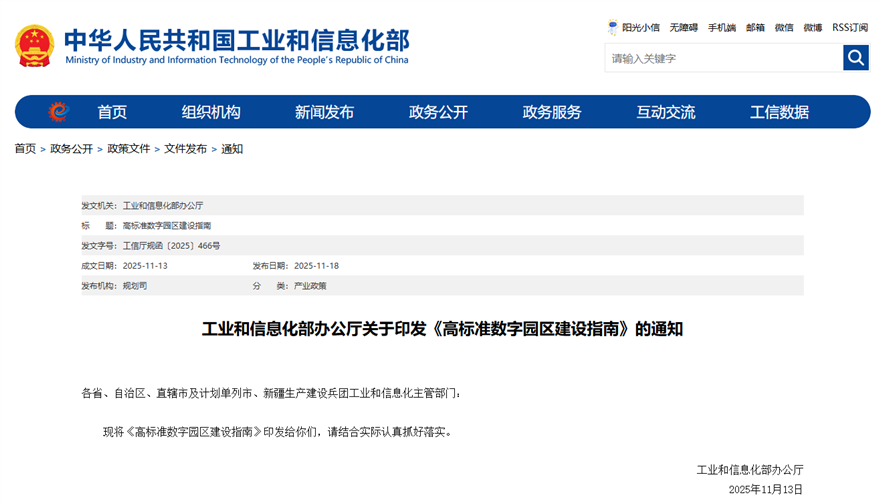Click 工信数据 in the navigation bar

779,112
